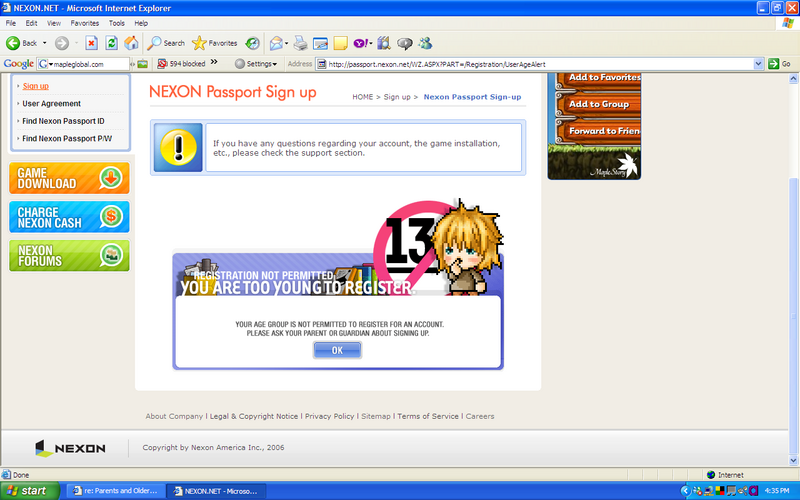
Task: Click the Messenger speech bubble icon
Action: click(x=405, y=44)
